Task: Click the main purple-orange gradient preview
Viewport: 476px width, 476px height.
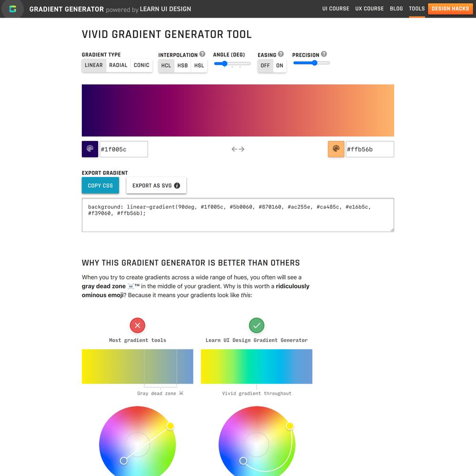Action: [238, 110]
